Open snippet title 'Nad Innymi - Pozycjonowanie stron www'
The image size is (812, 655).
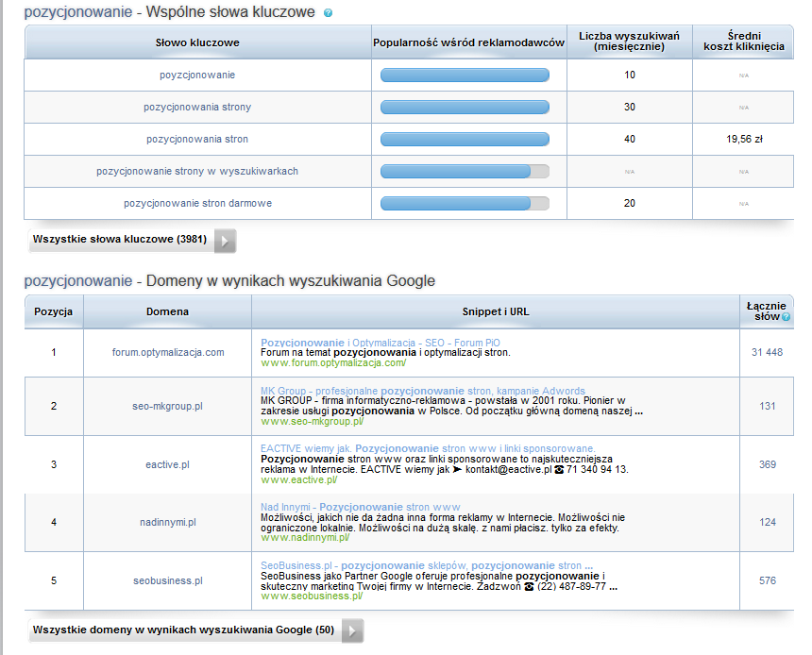point(361,507)
